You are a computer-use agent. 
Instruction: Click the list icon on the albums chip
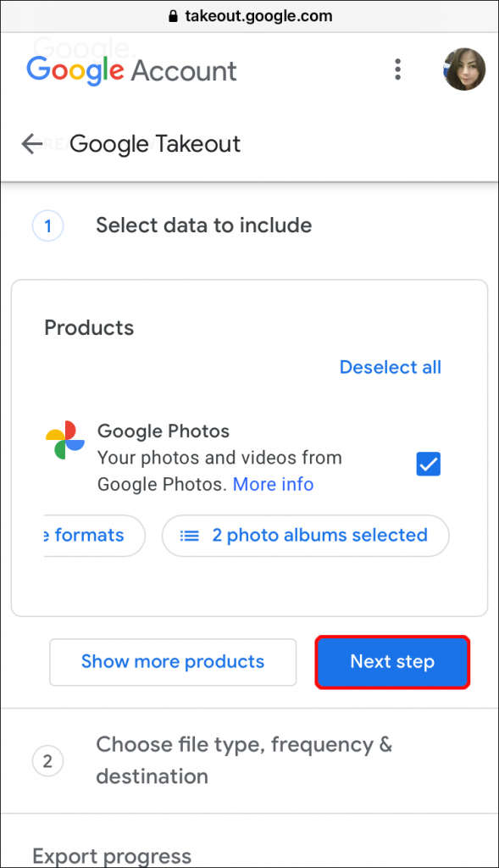click(190, 535)
